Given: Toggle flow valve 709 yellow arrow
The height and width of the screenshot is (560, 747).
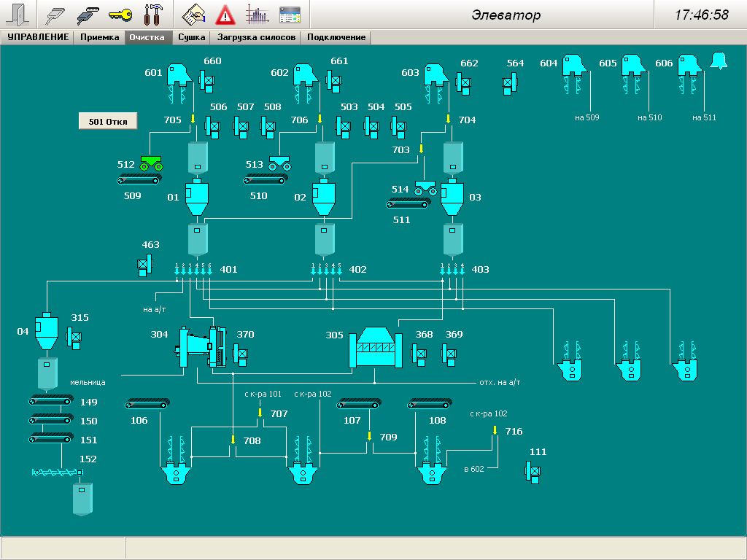Looking at the screenshot, I should click(369, 436).
